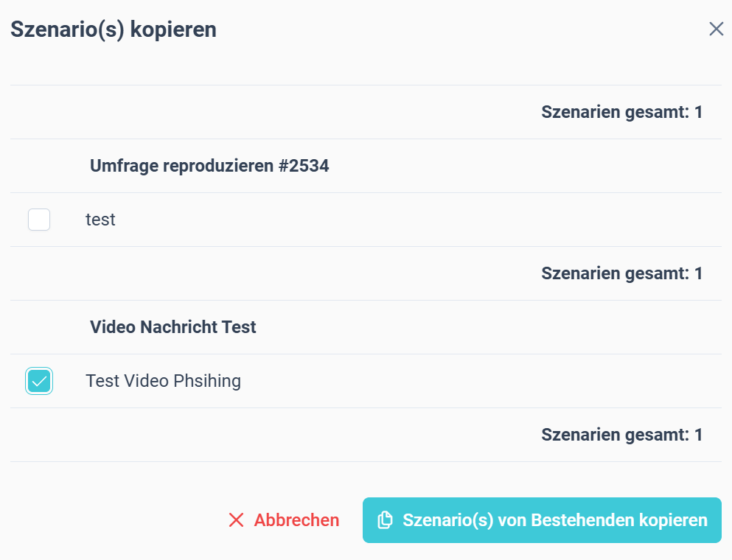Click the red X icon beside Abbrechen

236,520
